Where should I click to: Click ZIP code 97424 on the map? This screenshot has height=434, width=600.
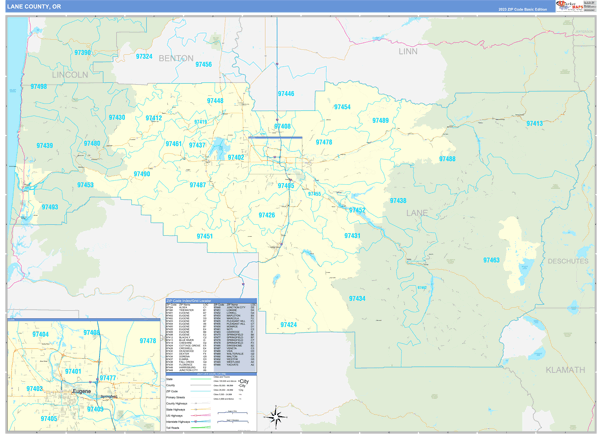(289, 324)
